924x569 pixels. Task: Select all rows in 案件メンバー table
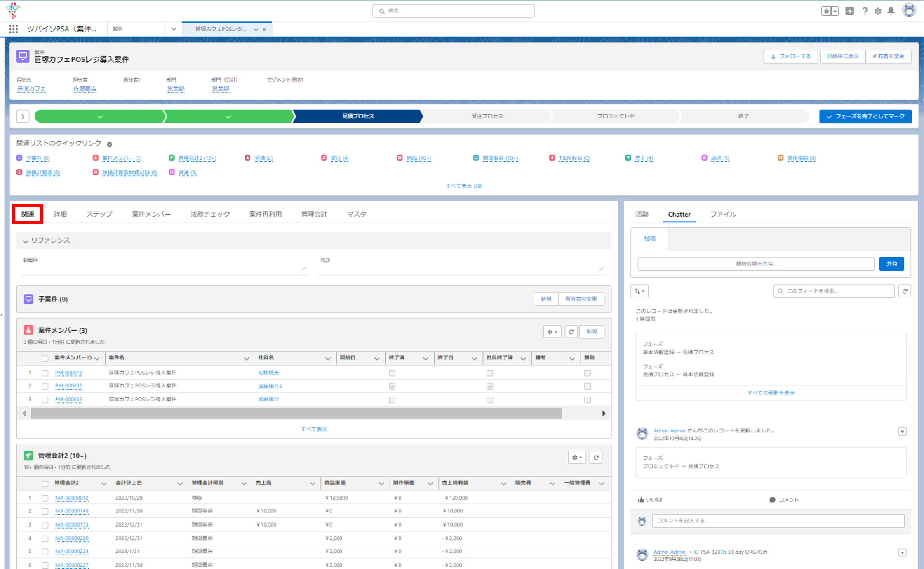[45, 359]
